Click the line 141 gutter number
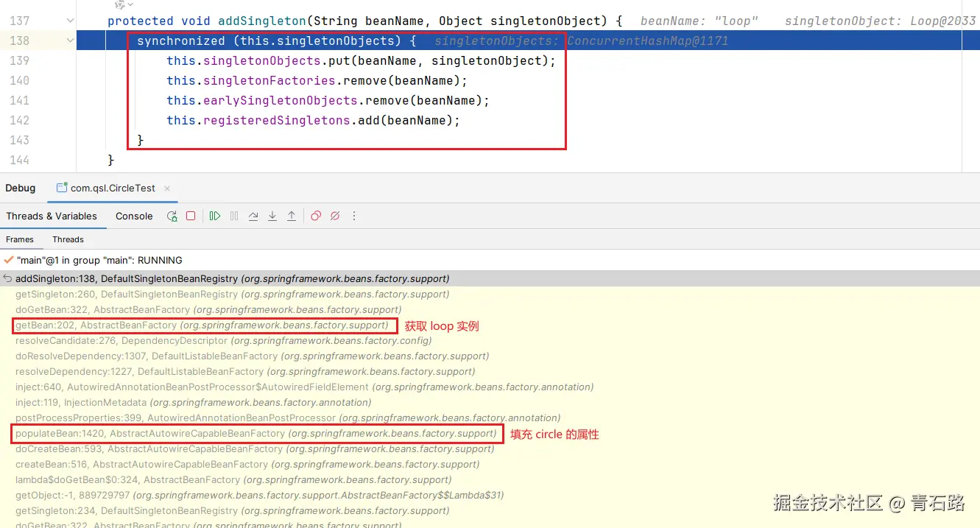 (x=20, y=100)
